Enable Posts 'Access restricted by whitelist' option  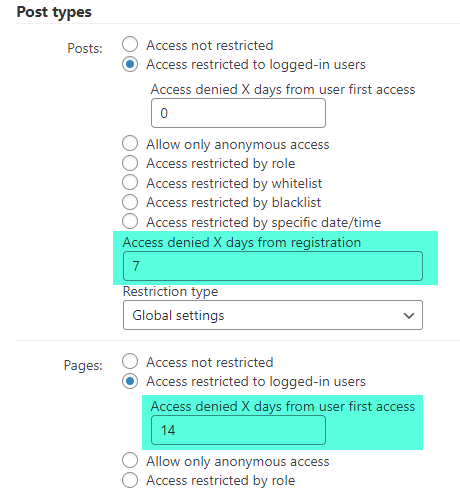[130, 182]
